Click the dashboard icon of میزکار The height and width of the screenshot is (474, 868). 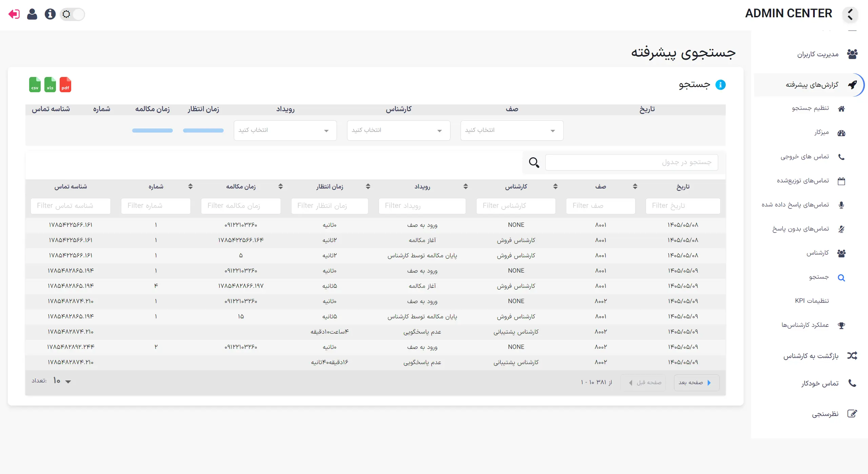841,133
